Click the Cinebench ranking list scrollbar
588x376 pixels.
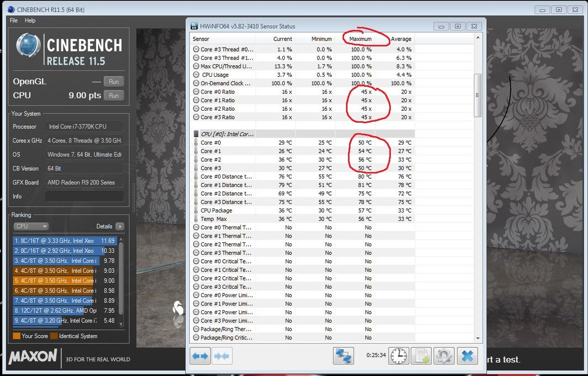(x=121, y=278)
